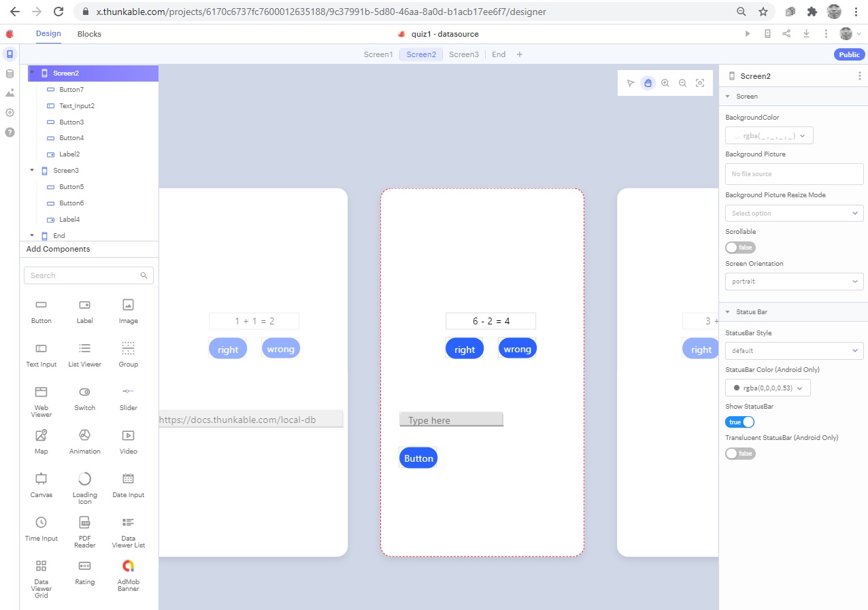Viewport: 868px width, 610px height.
Task: Open the StatusBar Style dropdown
Action: [794, 351]
